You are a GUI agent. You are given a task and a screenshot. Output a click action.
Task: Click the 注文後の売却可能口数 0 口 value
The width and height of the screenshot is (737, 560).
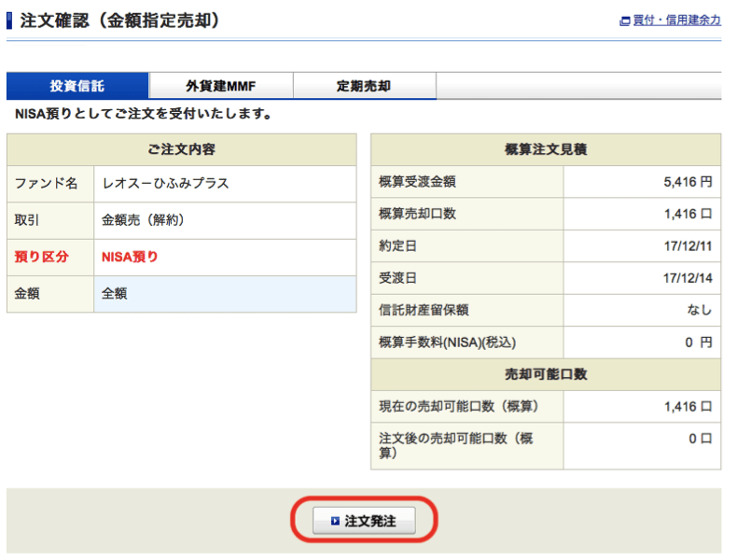point(700,438)
